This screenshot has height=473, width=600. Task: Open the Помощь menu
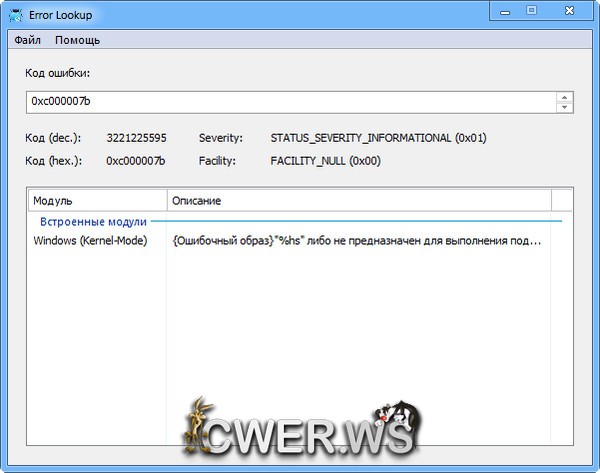coord(77,40)
